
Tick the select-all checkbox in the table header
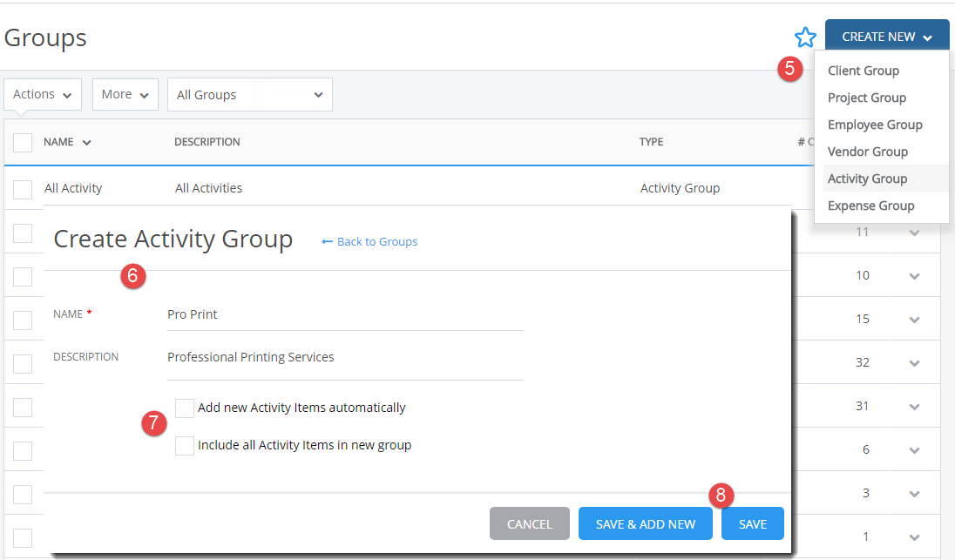point(23,143)
